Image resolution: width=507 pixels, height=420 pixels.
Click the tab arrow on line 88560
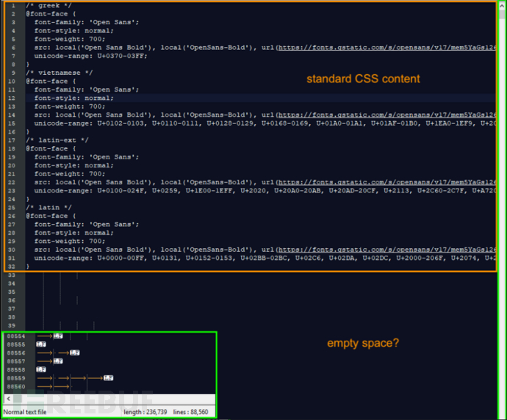pos(46,386)
